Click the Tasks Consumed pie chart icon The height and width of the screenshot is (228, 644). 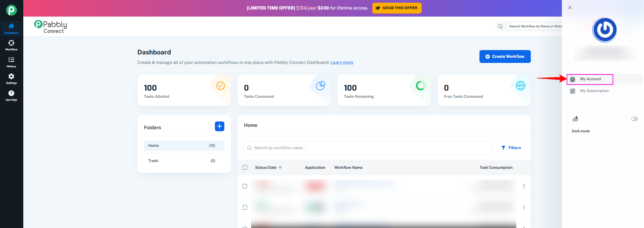pos(320,86)
